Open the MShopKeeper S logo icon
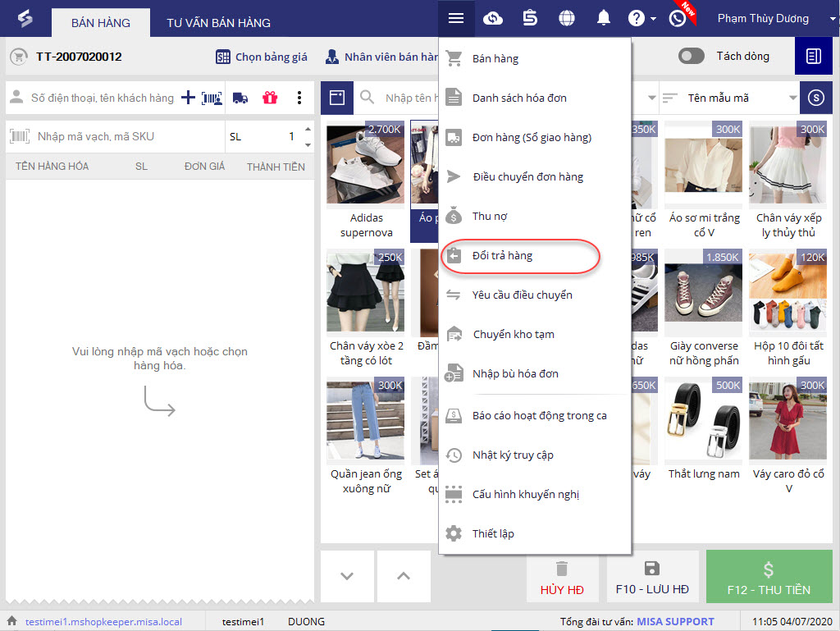Image resolution: width=840 pixels, height=631 pixels. click(x=530, y=18)
